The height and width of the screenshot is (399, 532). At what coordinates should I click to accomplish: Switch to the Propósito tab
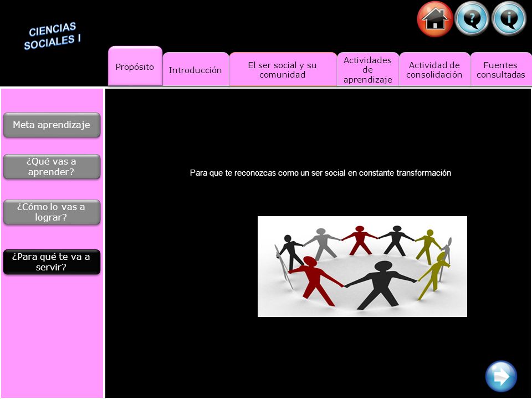pos(135,66)
